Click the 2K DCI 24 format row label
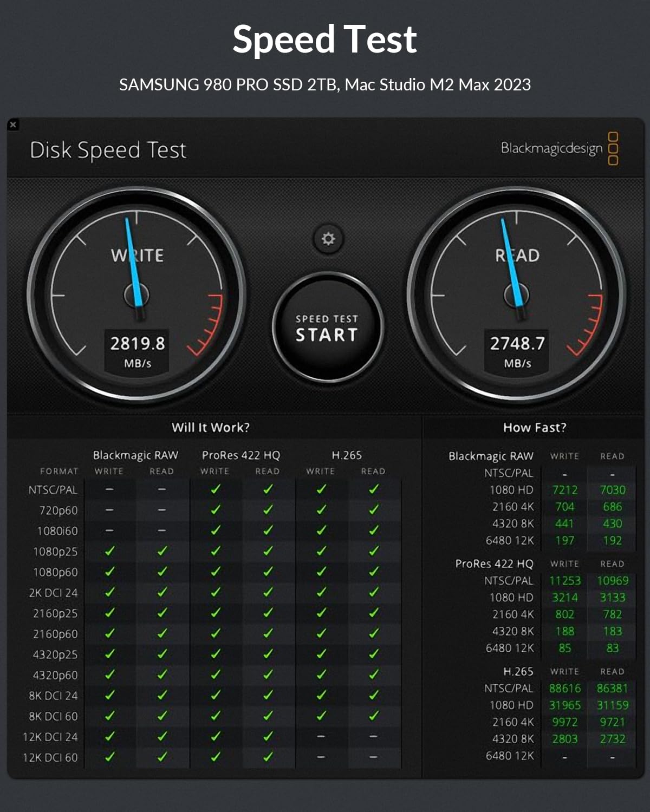This screenshot has height=812, width=650. (x=53, y=593)
